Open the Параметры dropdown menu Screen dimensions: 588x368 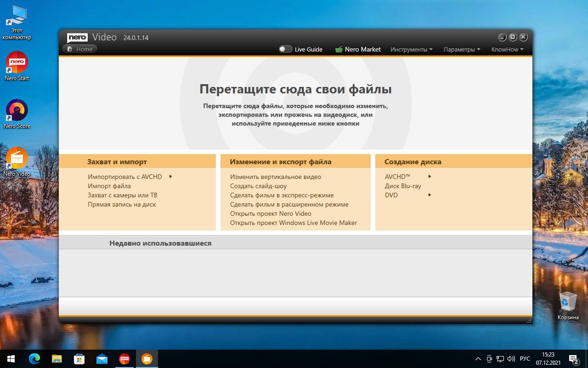coord(462,49)
